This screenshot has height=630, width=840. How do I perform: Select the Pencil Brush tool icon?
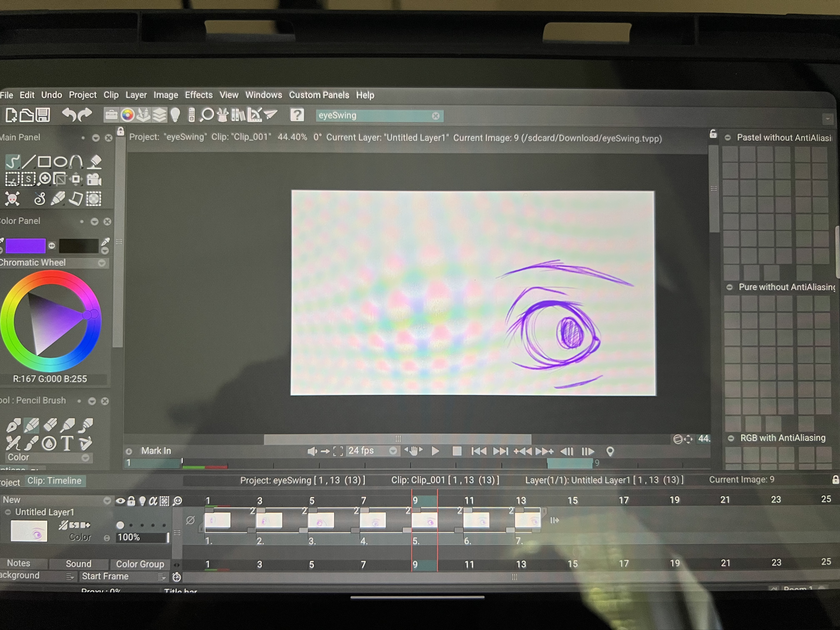(31, 425)
